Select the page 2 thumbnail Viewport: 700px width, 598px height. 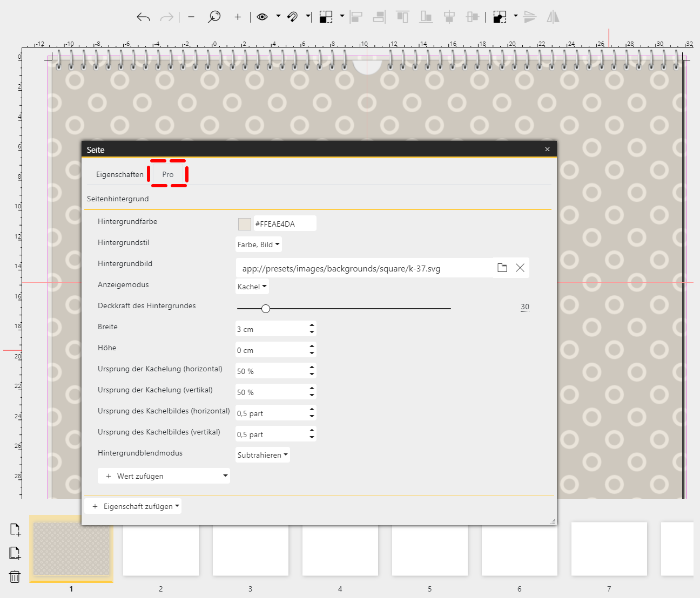pos(161,551)
